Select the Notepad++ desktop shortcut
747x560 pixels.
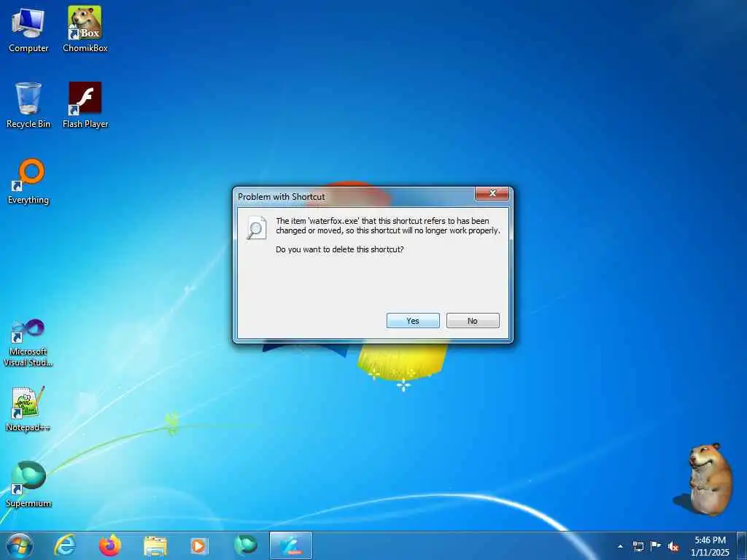point(28,409)
